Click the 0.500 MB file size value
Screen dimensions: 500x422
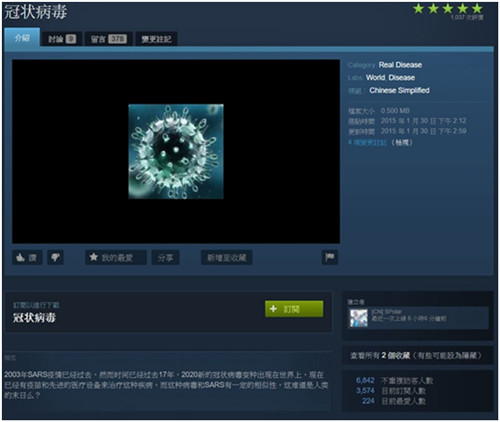(395, 111)
